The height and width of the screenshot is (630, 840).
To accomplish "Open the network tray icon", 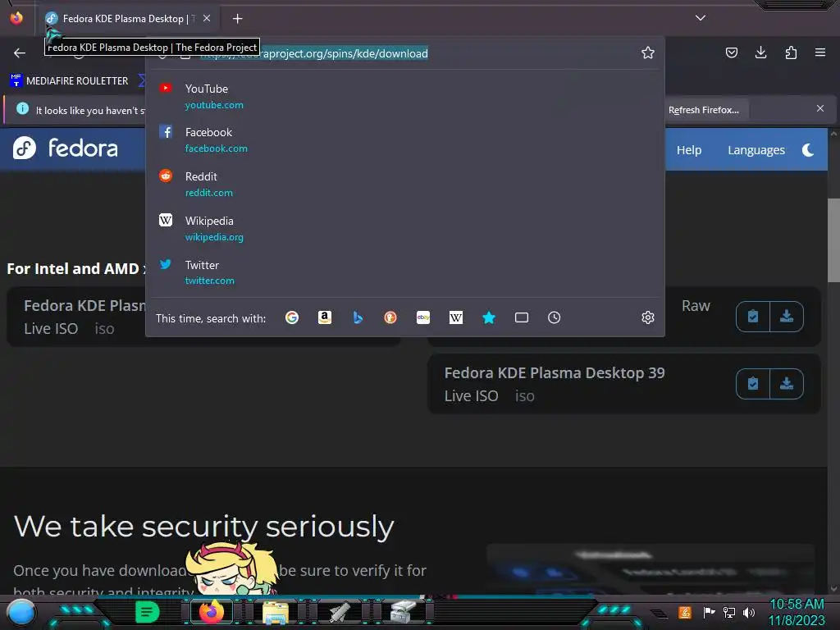I will [x=729, y=612].
